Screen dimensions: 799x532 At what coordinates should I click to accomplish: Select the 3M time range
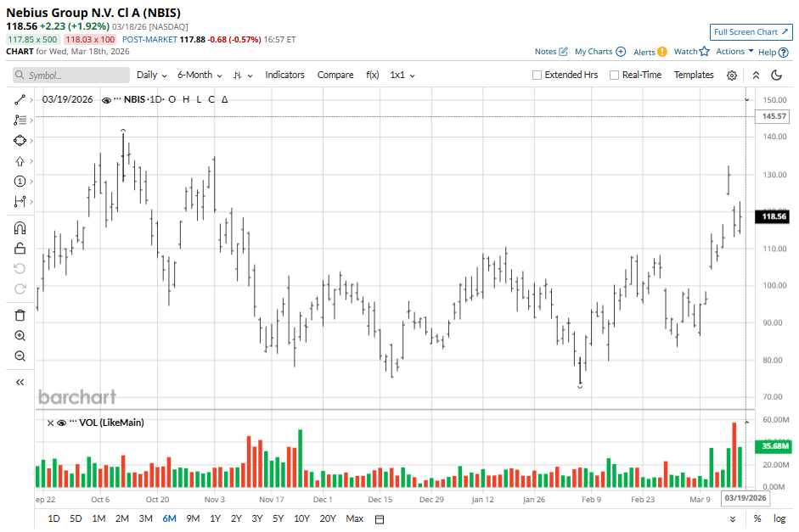point(146,518)
